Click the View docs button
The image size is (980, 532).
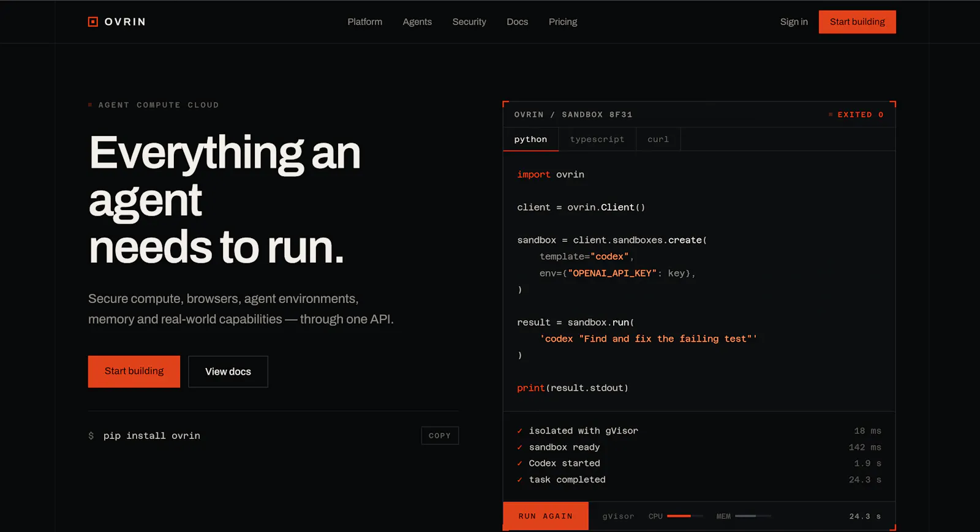[228, 372]
